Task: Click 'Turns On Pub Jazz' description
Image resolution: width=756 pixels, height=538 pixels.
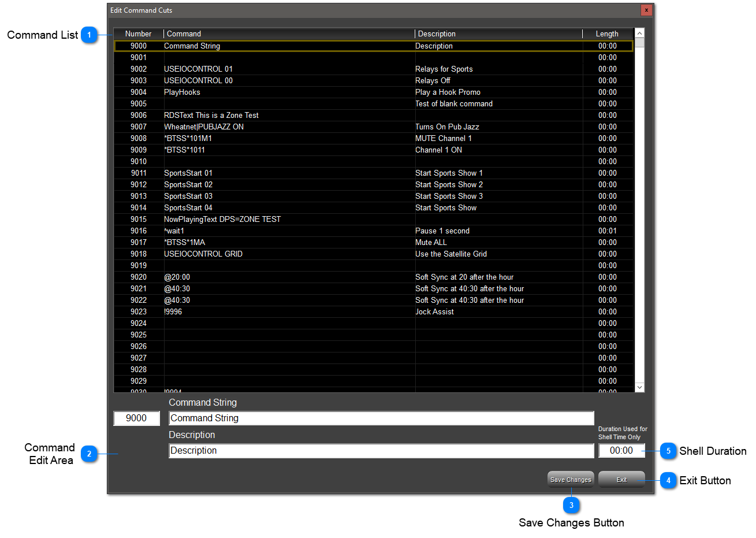Action: (447, 127)
